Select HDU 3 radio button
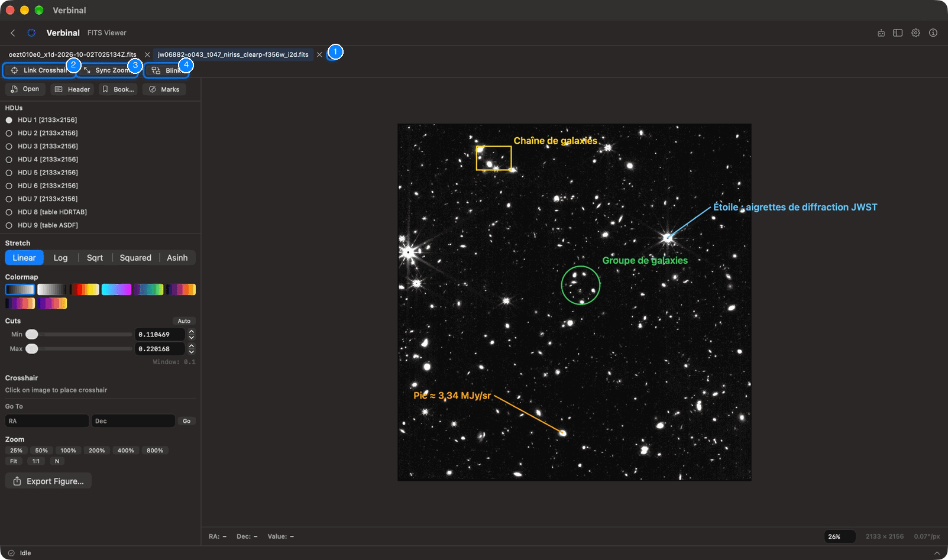 pos(9,147)
